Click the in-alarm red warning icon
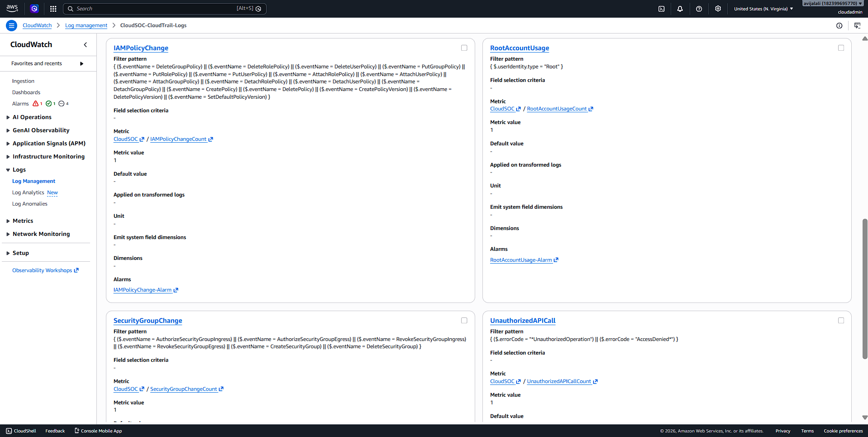868x437 pixels. (36, 104)
